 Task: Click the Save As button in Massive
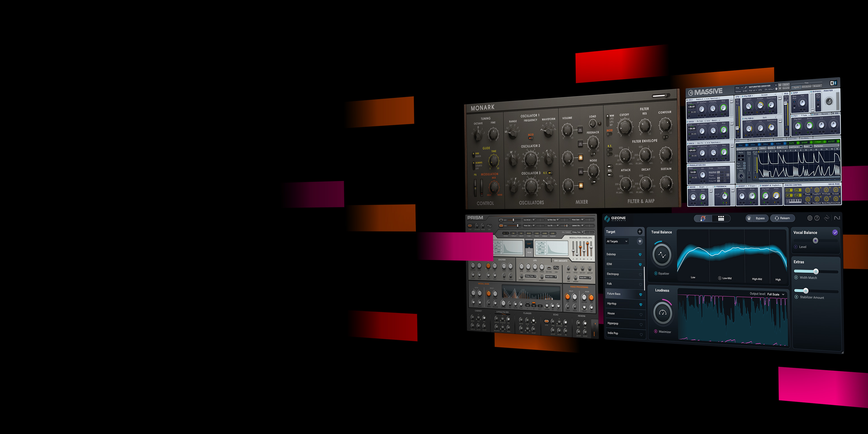pyautogui.click(x=786, y=88)
